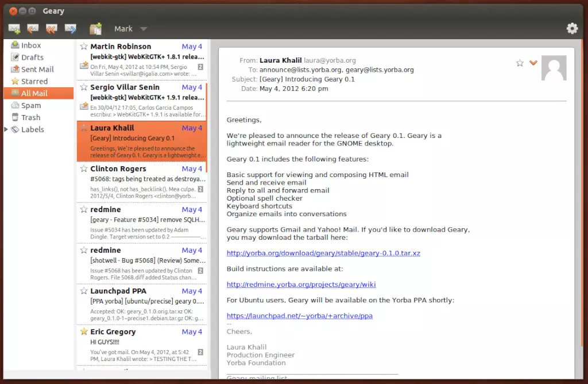The width and height of the screenshot is (588, 384).
Task: Collapse the Laura Khalil message header
Action: [533, 62]
